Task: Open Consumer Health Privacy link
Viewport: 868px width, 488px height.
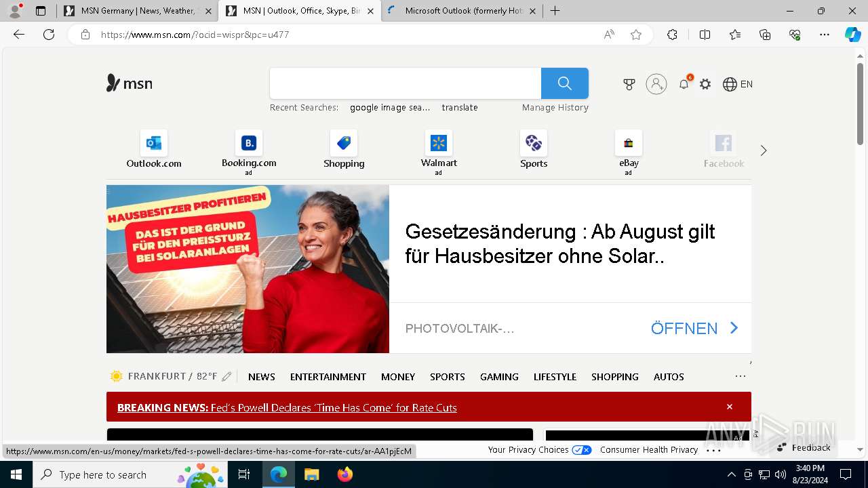Action: [x=649, y=449]
